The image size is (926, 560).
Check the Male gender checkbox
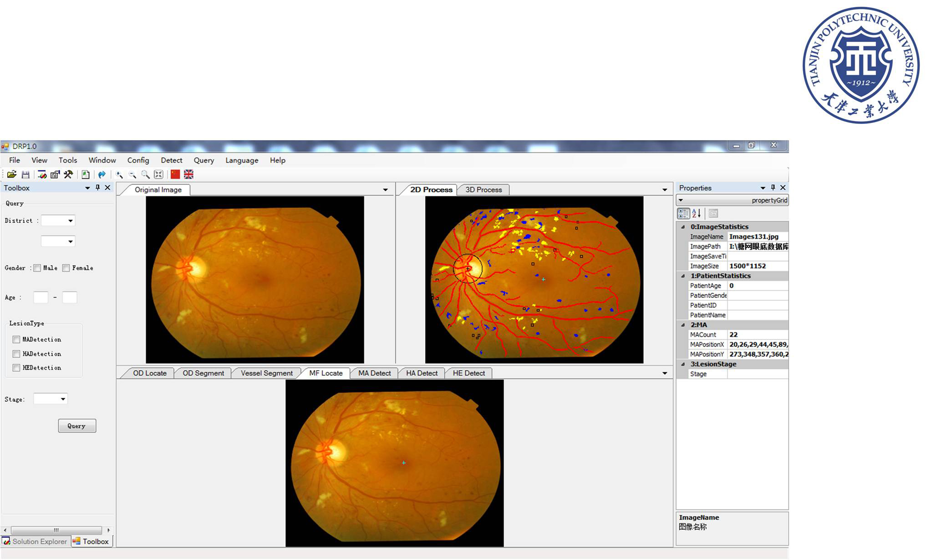click(x=37, y=268)
